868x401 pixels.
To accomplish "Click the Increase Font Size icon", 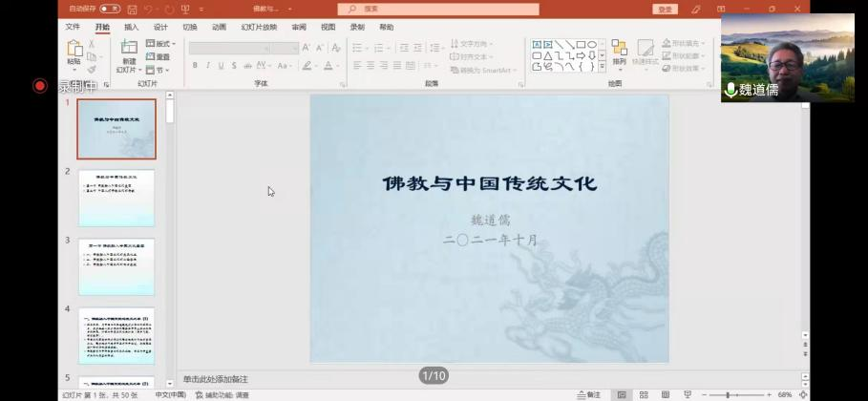I will 307,48.
